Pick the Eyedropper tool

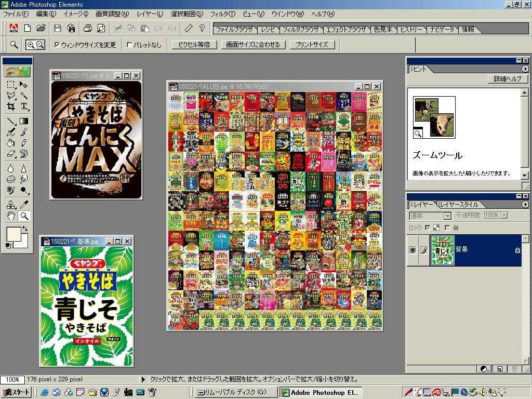[23, 205]
